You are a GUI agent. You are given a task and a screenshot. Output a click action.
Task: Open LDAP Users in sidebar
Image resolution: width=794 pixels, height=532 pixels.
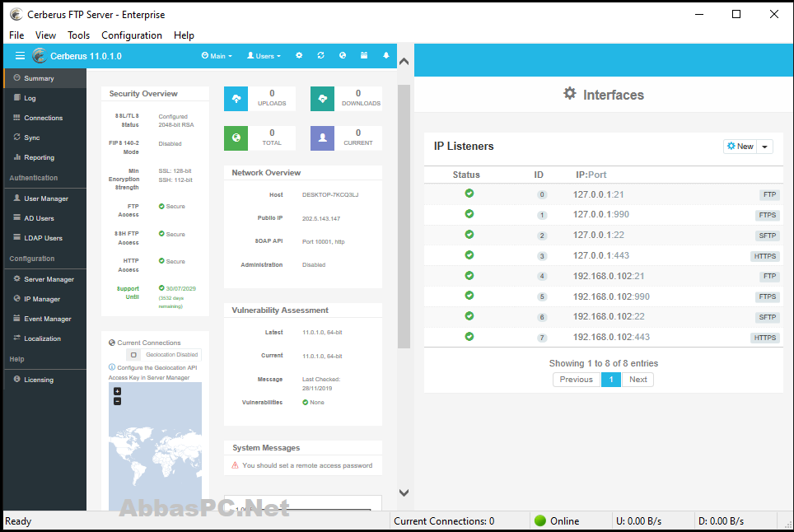45,238
